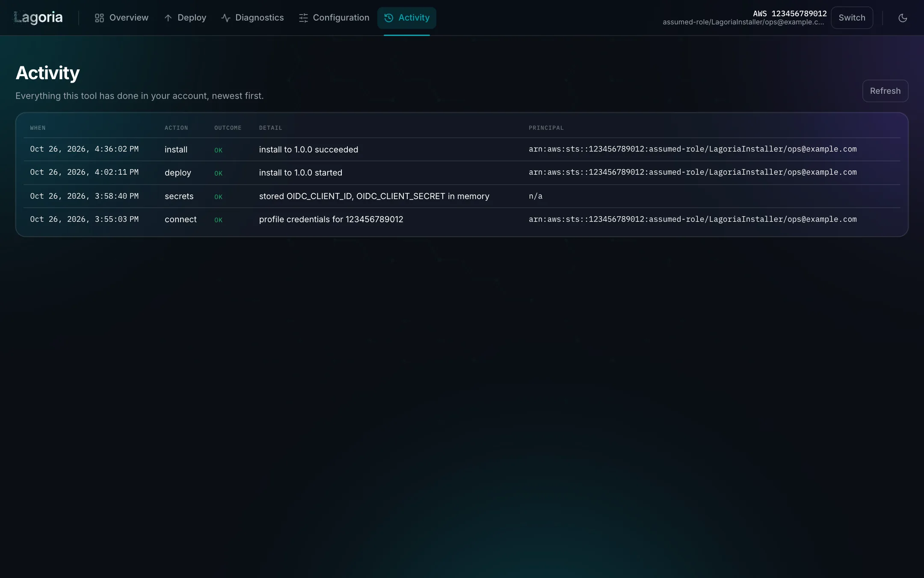924x578 pixels.
Task: Click the OK outcome in the connect row
Action: tap(218, 220)
